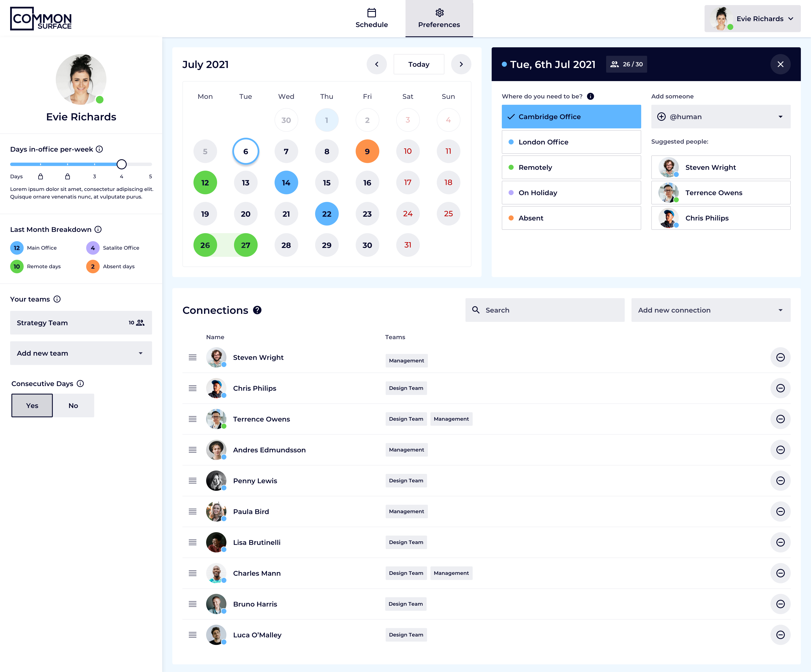Click drag handle icon beside Chris Philips

192,388
